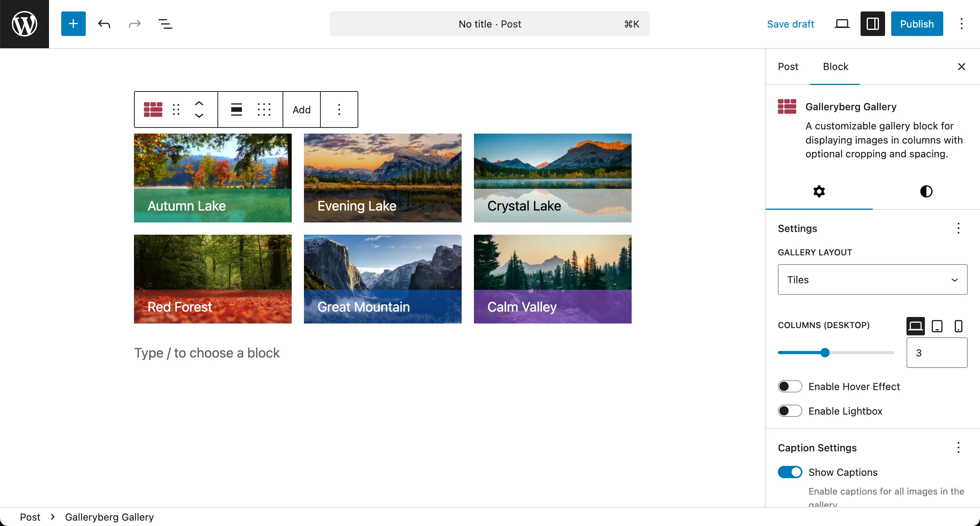This screenshot has height=526, width=980.
Task: Switch to the Block tab in sidebar
Action: click(x=835, y=67)
